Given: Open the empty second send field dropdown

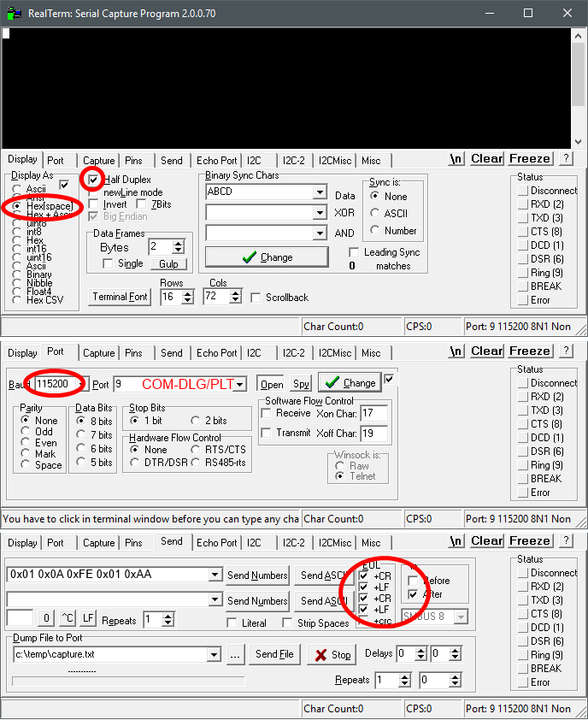Looking at the screenshot, I should pos(215,599).
